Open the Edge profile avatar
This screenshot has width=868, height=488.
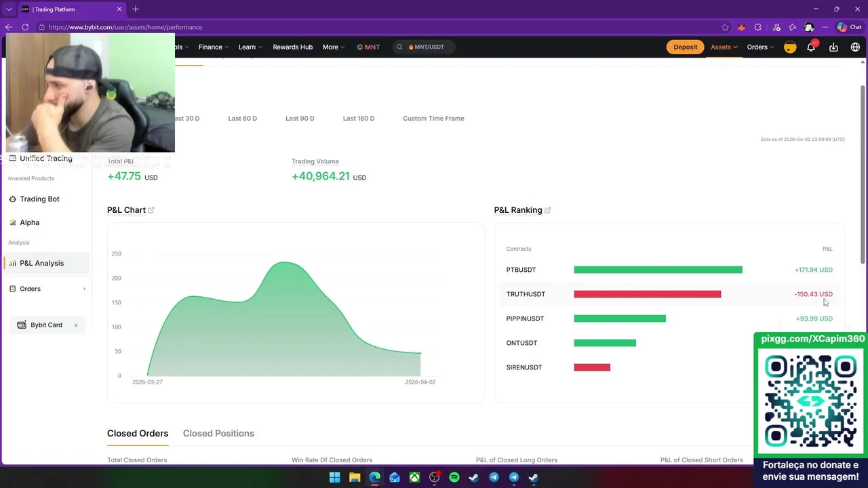click(809, 27)
